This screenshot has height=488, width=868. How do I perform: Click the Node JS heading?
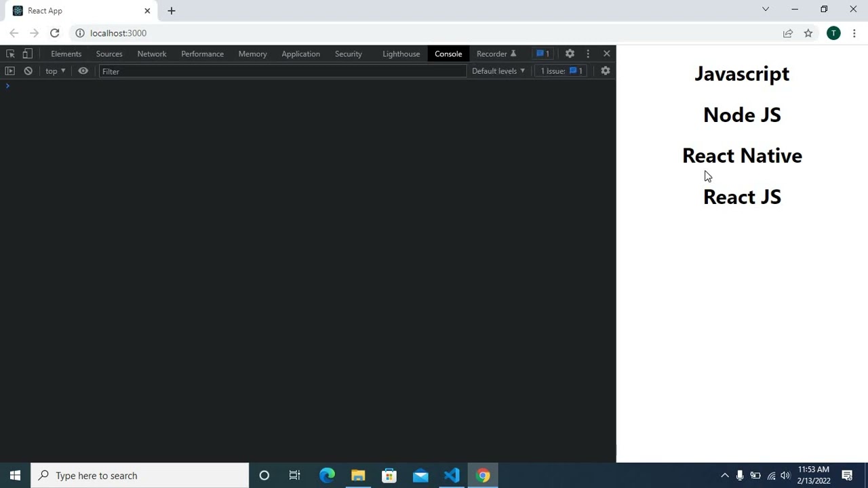click(742, 115)
